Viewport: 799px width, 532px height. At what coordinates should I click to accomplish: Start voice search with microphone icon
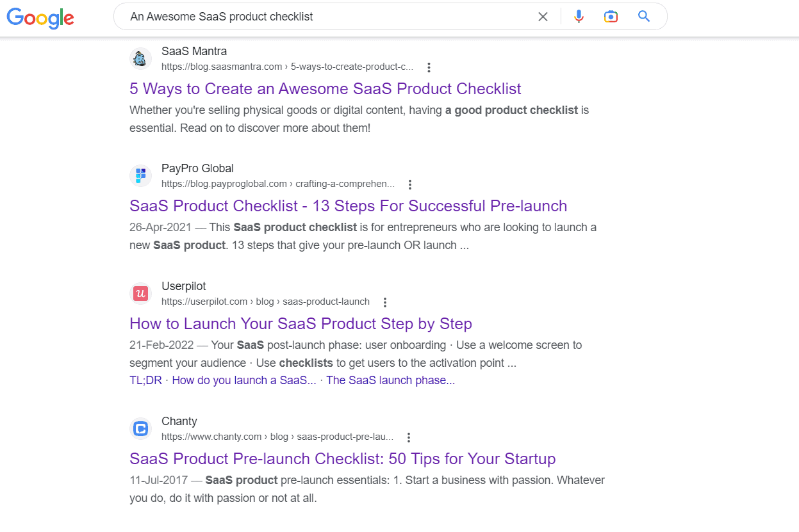[x=579, y=17]
